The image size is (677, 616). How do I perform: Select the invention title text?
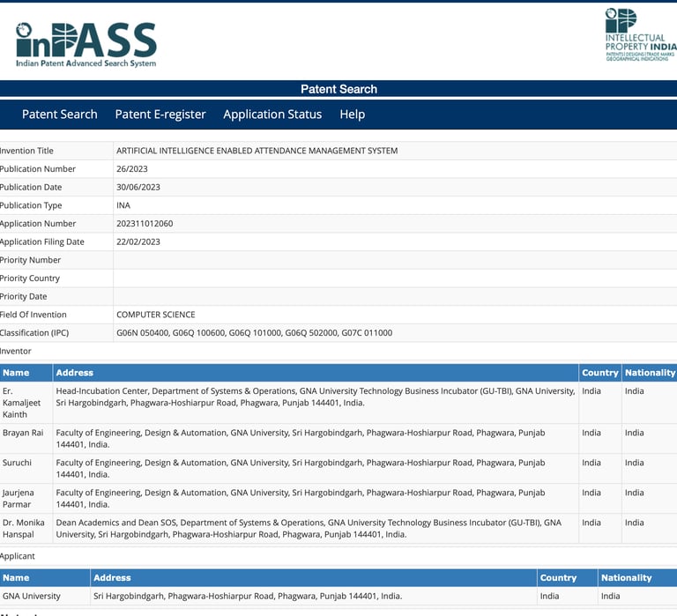click(x=257, y=151)
